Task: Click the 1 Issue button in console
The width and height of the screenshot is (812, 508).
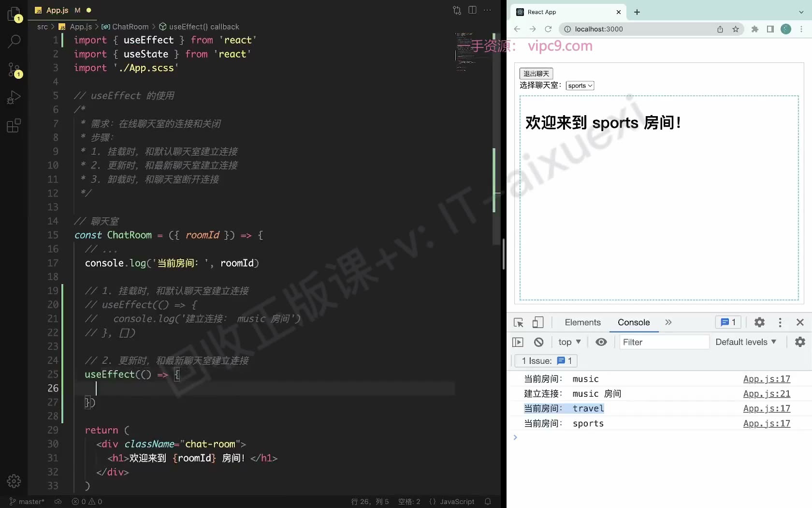Action: pos(547,361)
